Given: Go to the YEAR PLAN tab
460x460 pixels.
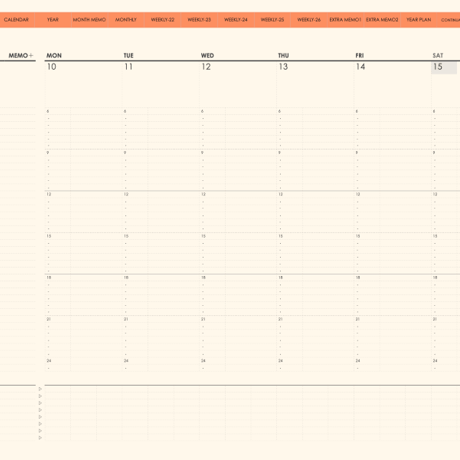Looking at the screenshot, I should tap(419, 20).
